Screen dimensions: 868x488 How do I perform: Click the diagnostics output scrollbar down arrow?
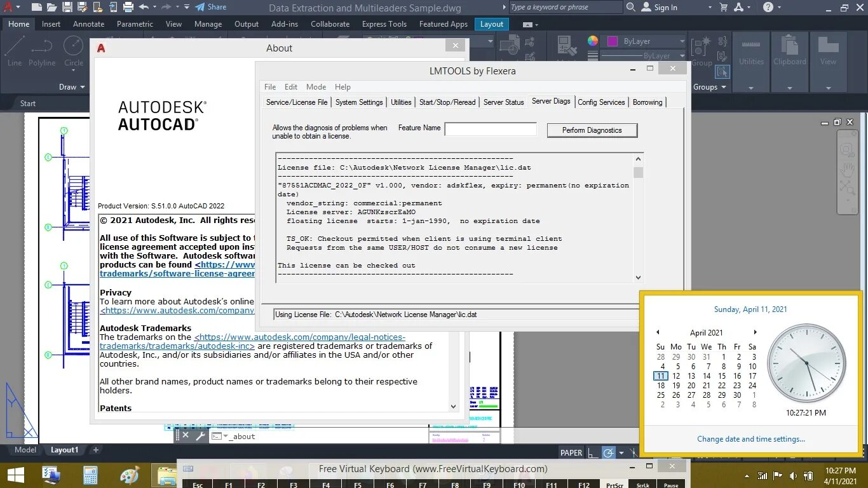tap(638, 277)
